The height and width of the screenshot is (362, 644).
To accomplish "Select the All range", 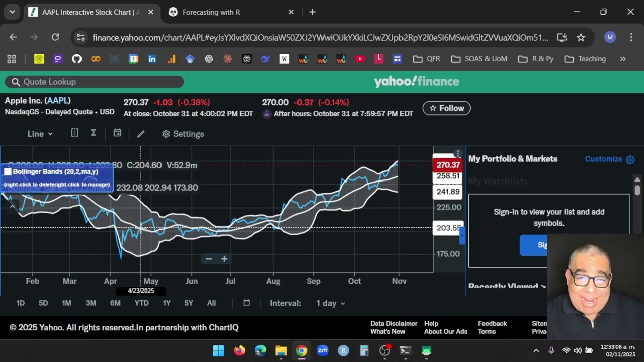I will click(211, 303).
